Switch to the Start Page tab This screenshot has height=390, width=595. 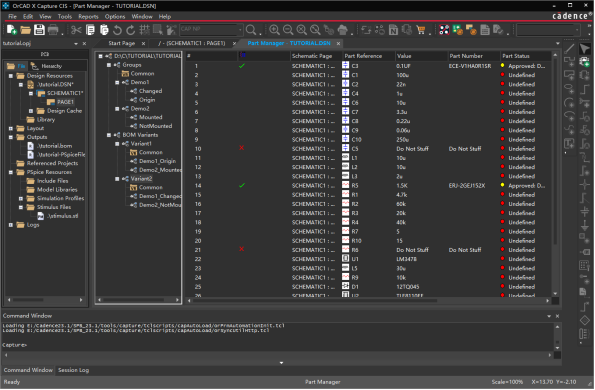click(121, 43)
